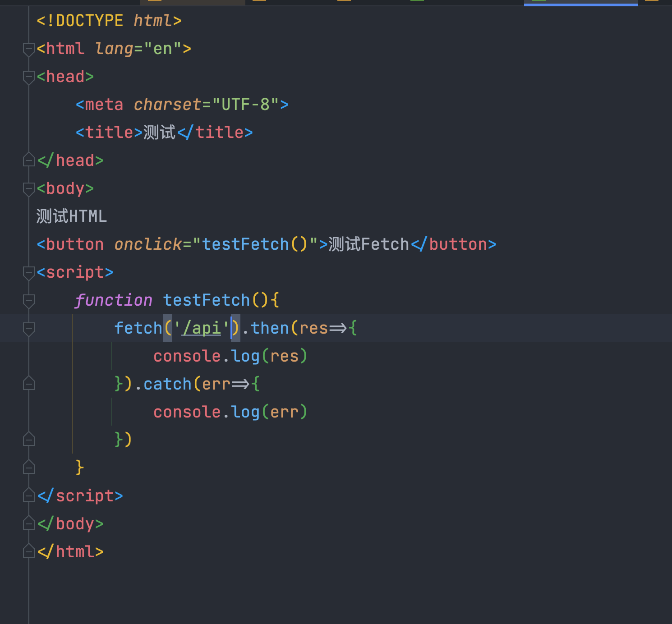Collapse the <html lang="en"> opening tag fold
Viewport: 672px width, 624px height.
pos(29,49)
